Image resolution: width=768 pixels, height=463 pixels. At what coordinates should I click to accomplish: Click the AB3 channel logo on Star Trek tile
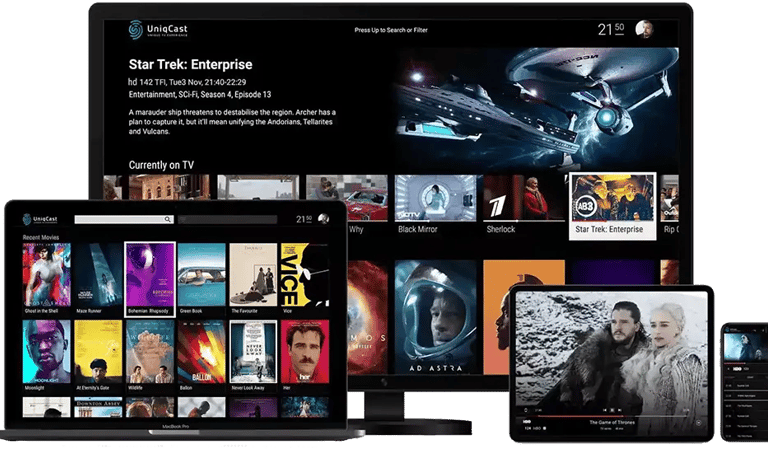click(585, 206)
